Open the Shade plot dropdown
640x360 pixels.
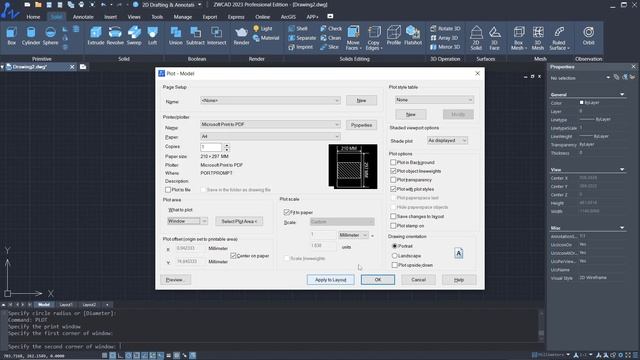pyautogui.click(x=447, y=140)
